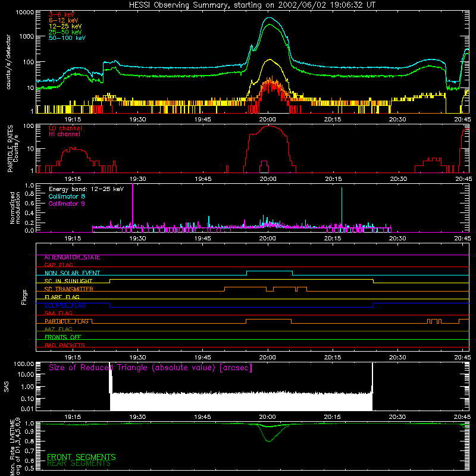476x476 pixels.
Task: Click the HESSI Observing Summary plot title
Action: click(252, 5)
